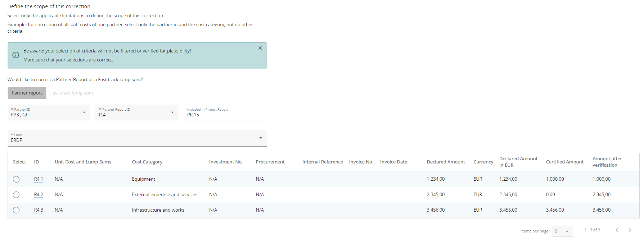The height and width of the screenshot is (240, 644).
Task: Go to the next page of results
Action: point(630,230)
